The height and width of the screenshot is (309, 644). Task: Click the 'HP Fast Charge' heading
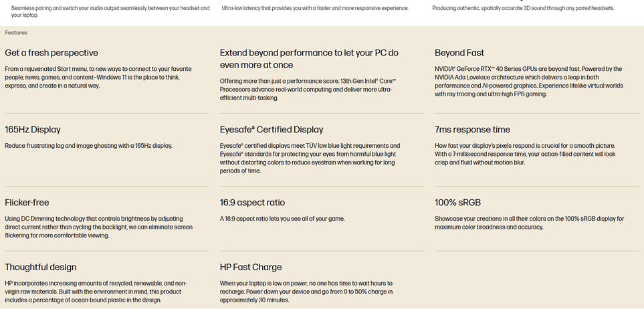(251, 268)
